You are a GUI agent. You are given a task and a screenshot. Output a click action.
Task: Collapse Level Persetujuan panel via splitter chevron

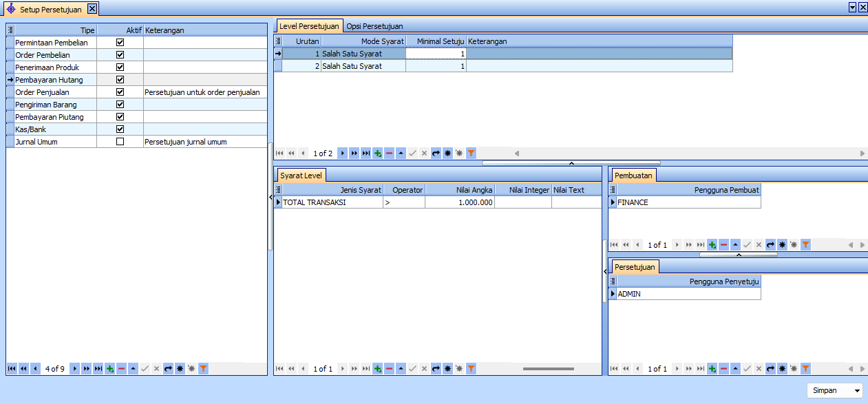click(571, 163)
